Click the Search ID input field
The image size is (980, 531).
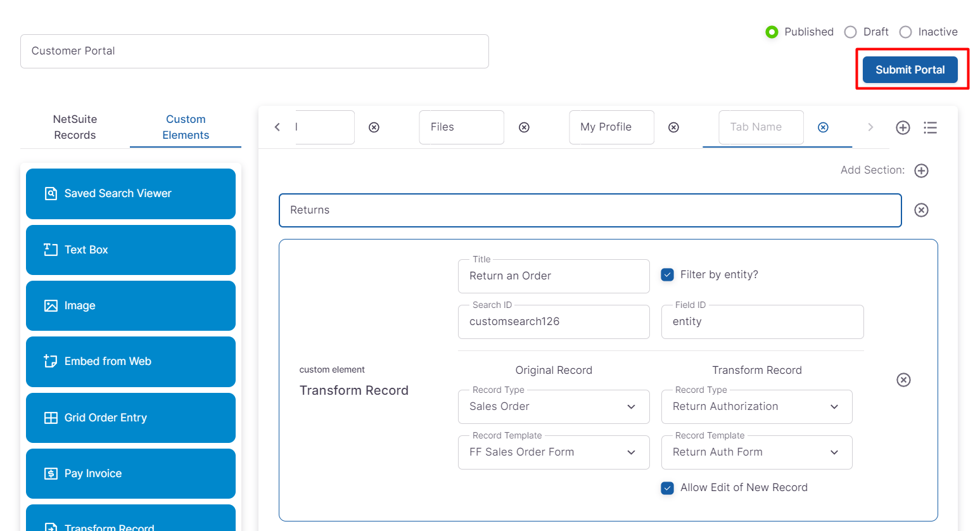[x=553, y=322]
